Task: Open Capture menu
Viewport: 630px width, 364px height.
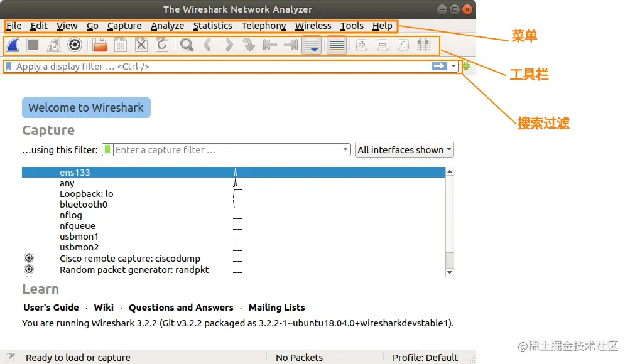Action: click(x=124, y=26)
